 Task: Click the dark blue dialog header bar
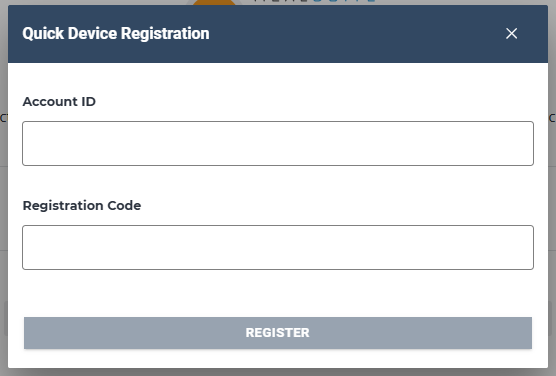click(x=278, y=34)
